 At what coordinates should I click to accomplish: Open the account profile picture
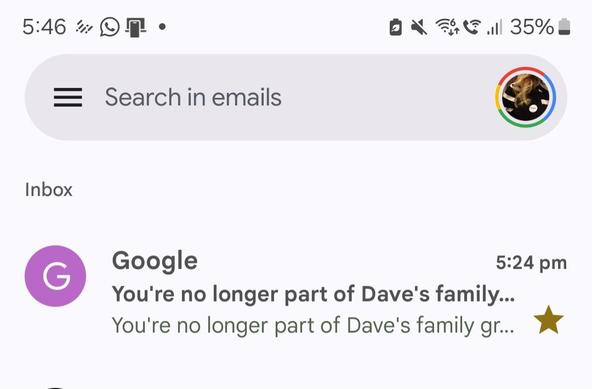pos(526,97)
